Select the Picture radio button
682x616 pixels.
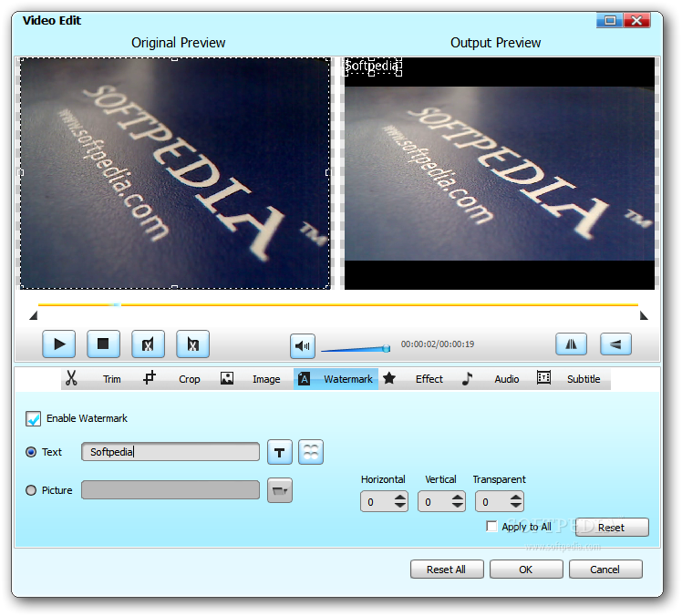31,490
